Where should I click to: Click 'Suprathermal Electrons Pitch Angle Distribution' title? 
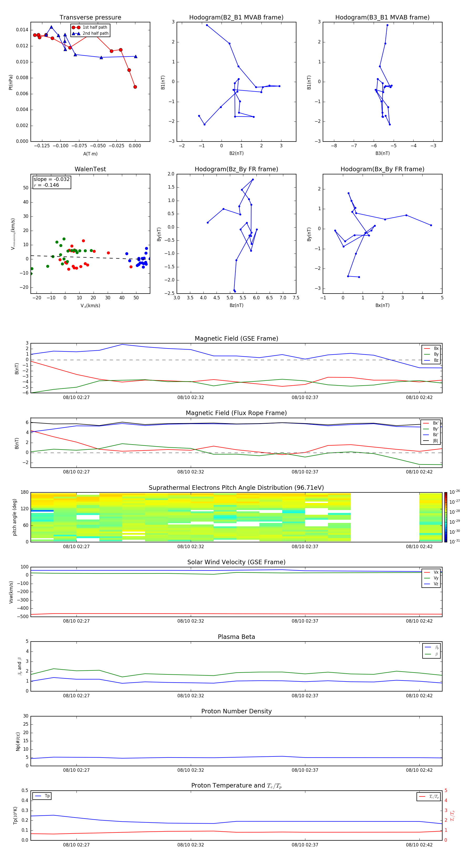click(x=236, y=488)
